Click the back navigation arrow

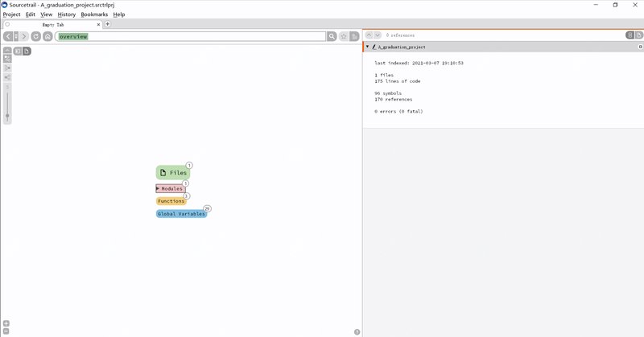coord(8,36)
